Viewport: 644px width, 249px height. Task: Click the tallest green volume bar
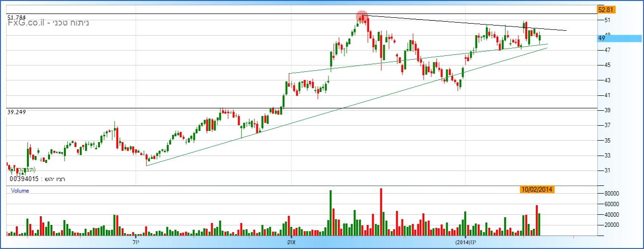click(x=330, y=213)
